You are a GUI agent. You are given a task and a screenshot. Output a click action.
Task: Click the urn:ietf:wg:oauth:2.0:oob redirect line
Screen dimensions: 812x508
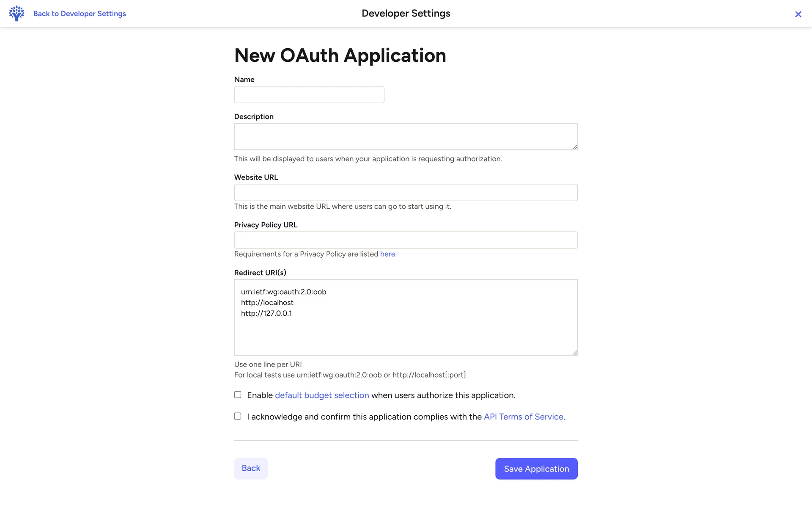pos(284,292)
